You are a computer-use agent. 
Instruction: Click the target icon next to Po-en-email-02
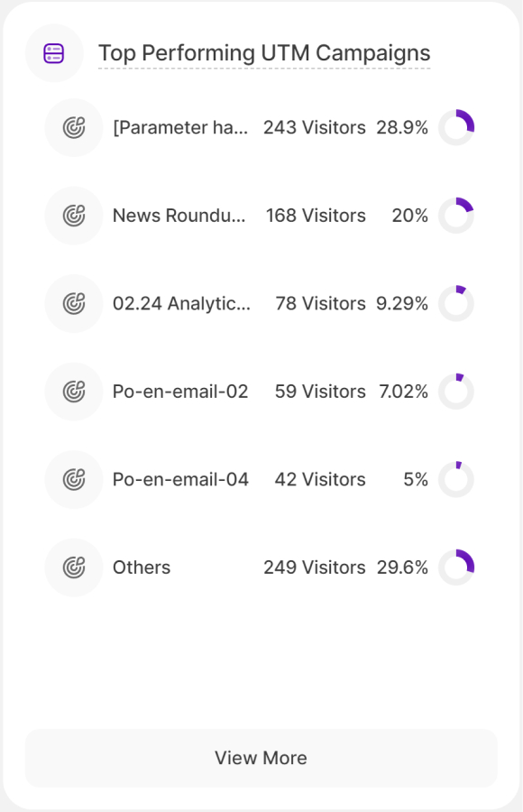73,391
